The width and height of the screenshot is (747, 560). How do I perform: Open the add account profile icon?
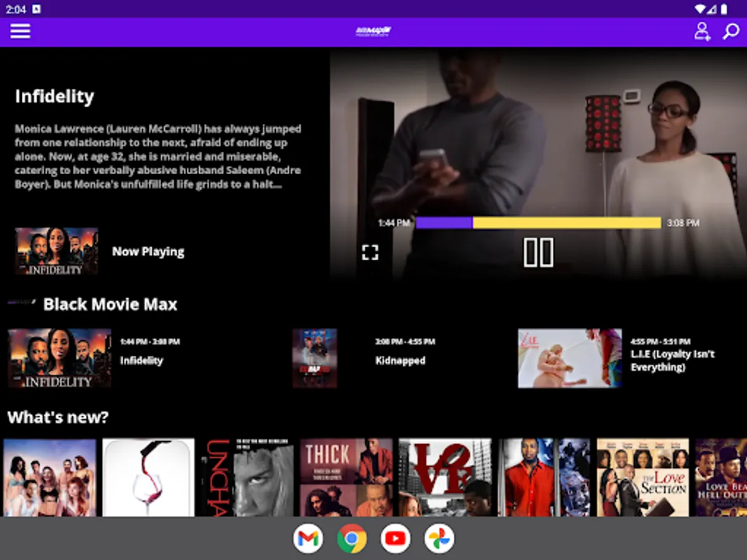[x=702, y=31]
